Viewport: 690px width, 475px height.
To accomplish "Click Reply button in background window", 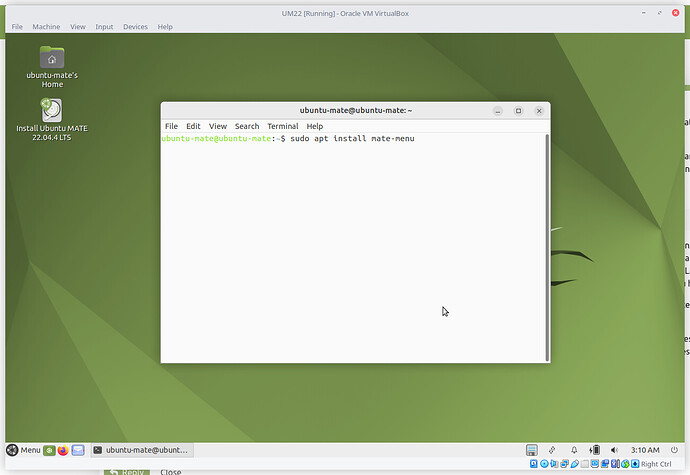I will coord(127,472).
